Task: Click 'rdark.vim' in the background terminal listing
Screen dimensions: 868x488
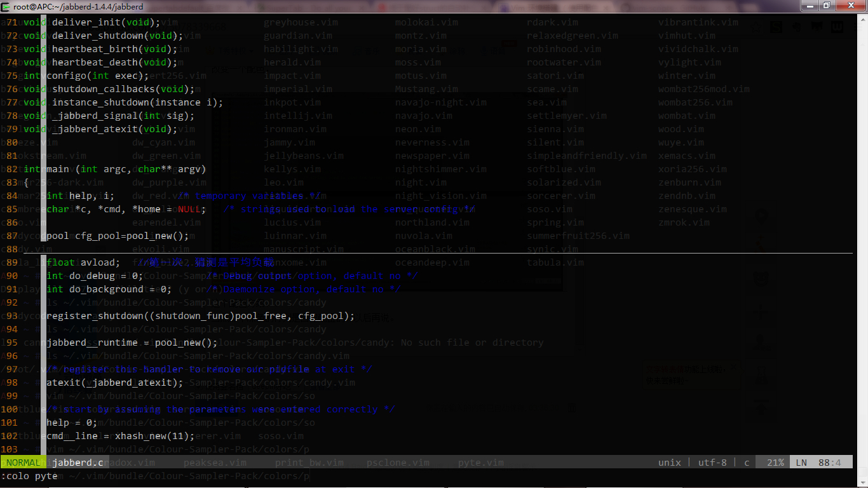Action: tap(552, 22)
